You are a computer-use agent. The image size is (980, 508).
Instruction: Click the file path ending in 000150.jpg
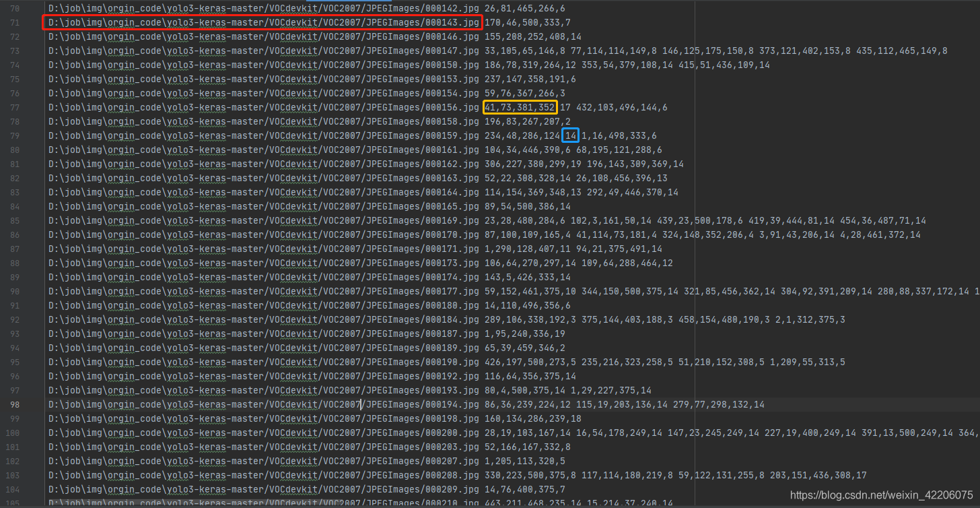pos(264,65)
